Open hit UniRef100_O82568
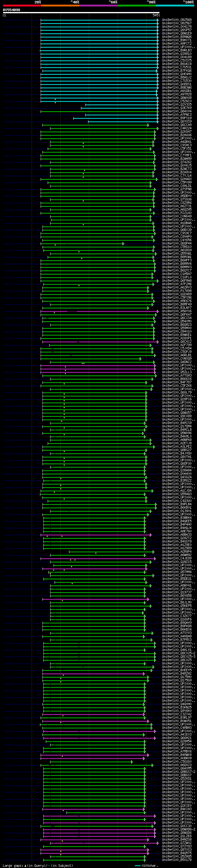 pyautogui.click(x=176, y=20)
